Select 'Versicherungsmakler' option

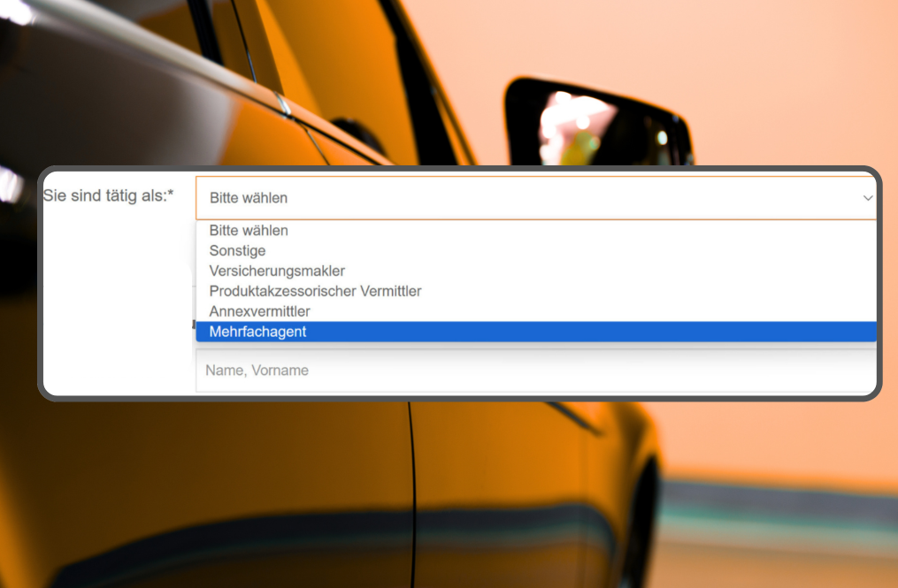click(x=277, y=271)
